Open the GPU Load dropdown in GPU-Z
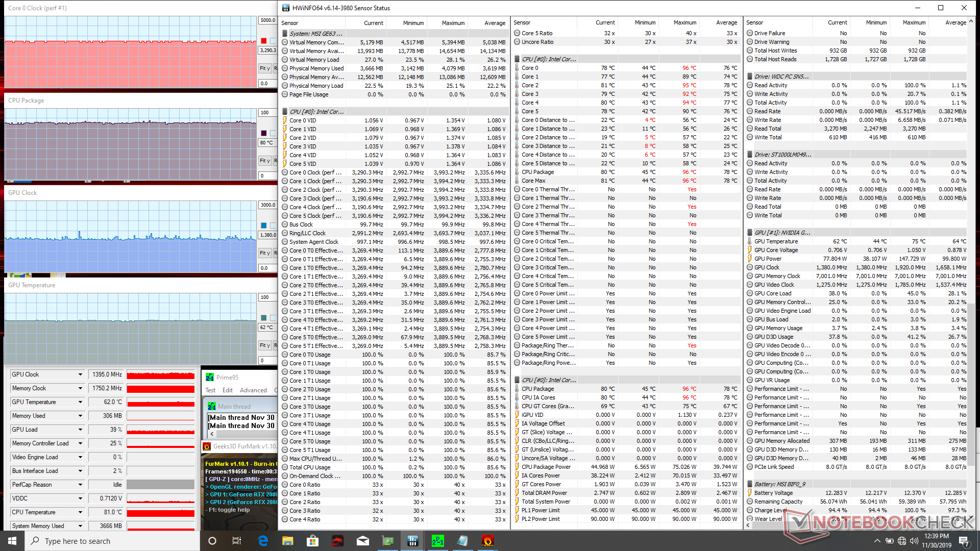 [x=80, y=430]
